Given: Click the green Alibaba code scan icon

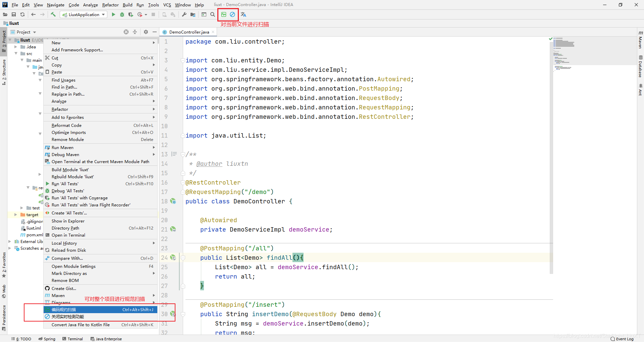Looking at the screenshot, I should pyautogui.click(x=224, y=14).
